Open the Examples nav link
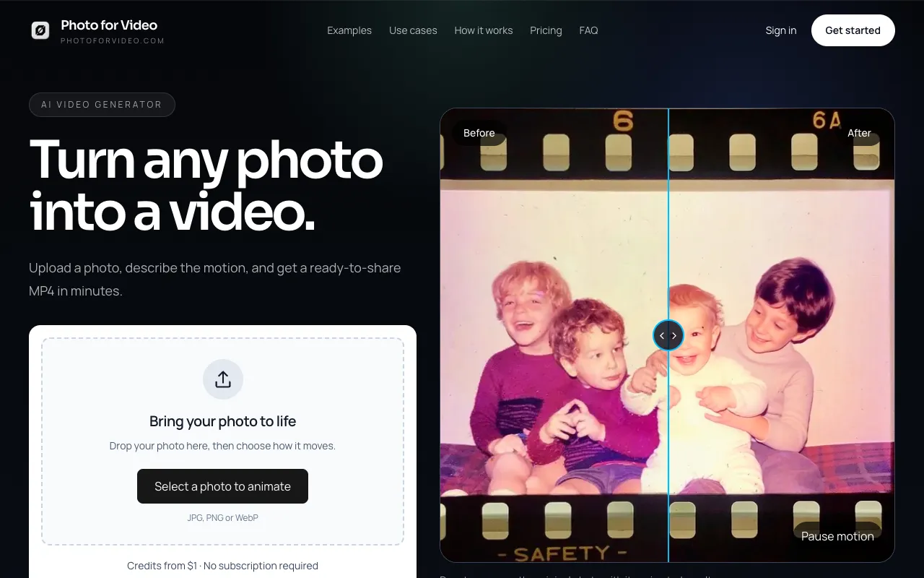Image resolution: width=924 pixels, height=578 pixels. coord(349,30)
